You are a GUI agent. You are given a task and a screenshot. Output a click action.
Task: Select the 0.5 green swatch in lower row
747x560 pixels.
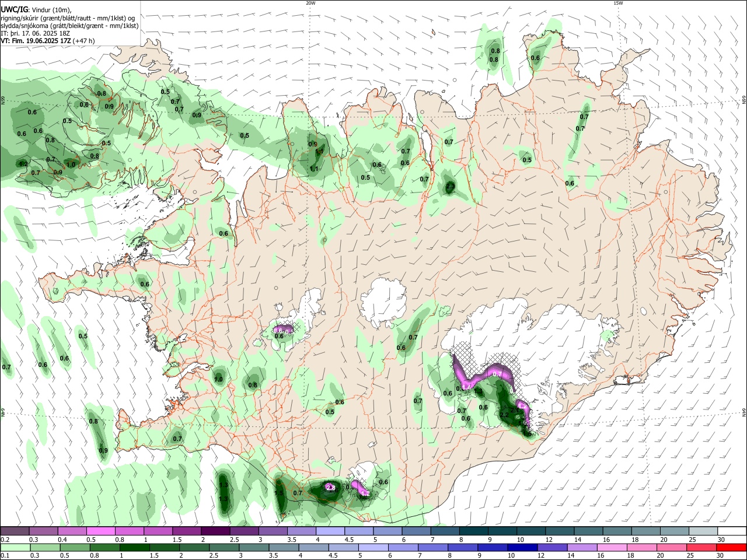(75, 548)
